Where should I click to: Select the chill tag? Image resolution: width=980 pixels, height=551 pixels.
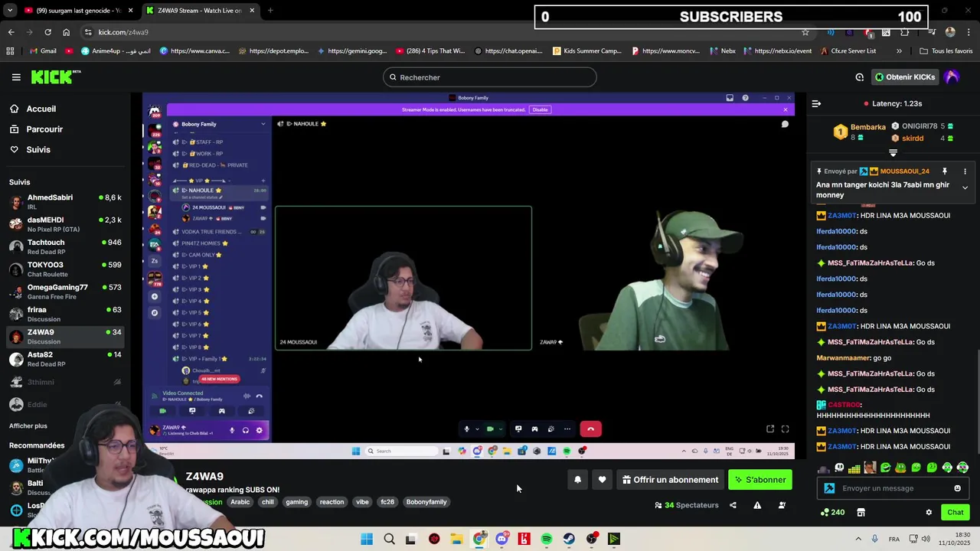[x=267, y=502]
